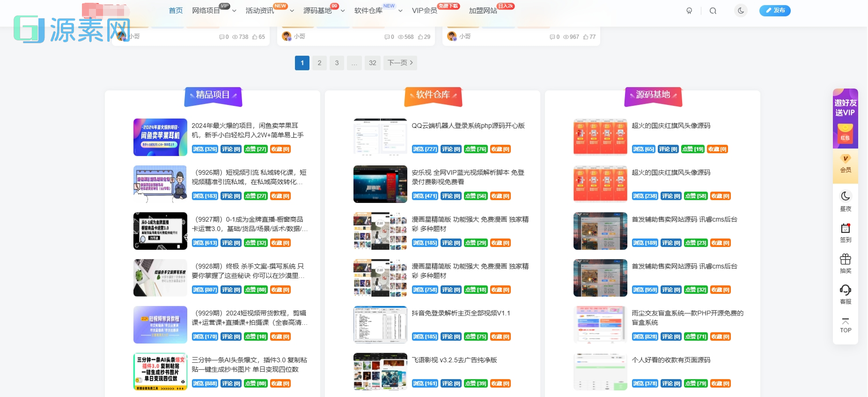Image resolution: width=868 pixels, height=397 pixels.
Task: Click 点赞 [80] on 终极杀手文案 post
Action: click(x=256, y=290)
